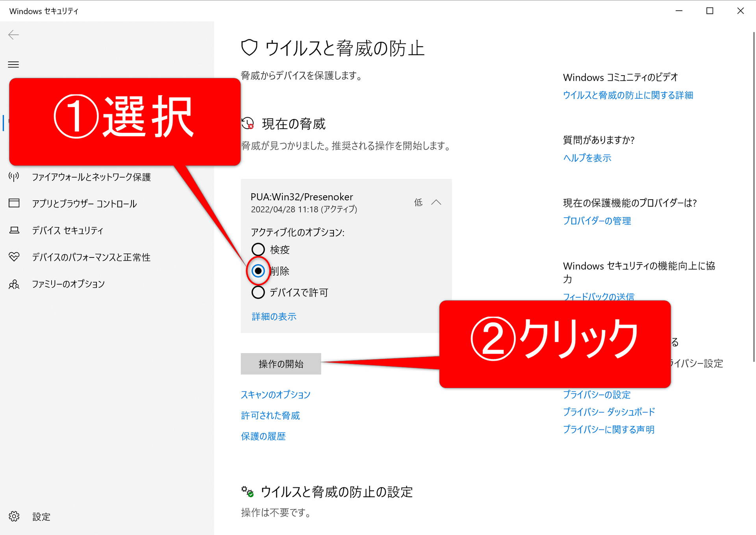Screen dimensions: 756x535
Task: Click the App and browser control icon
Action: tap(14, 203)
